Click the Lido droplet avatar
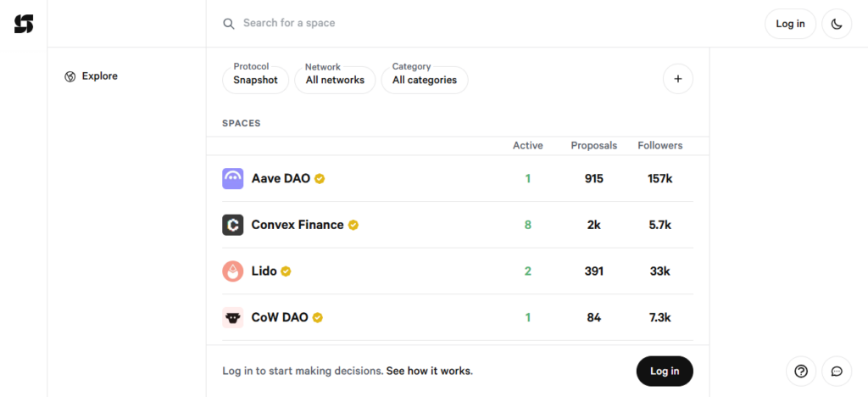 (233, 271)
